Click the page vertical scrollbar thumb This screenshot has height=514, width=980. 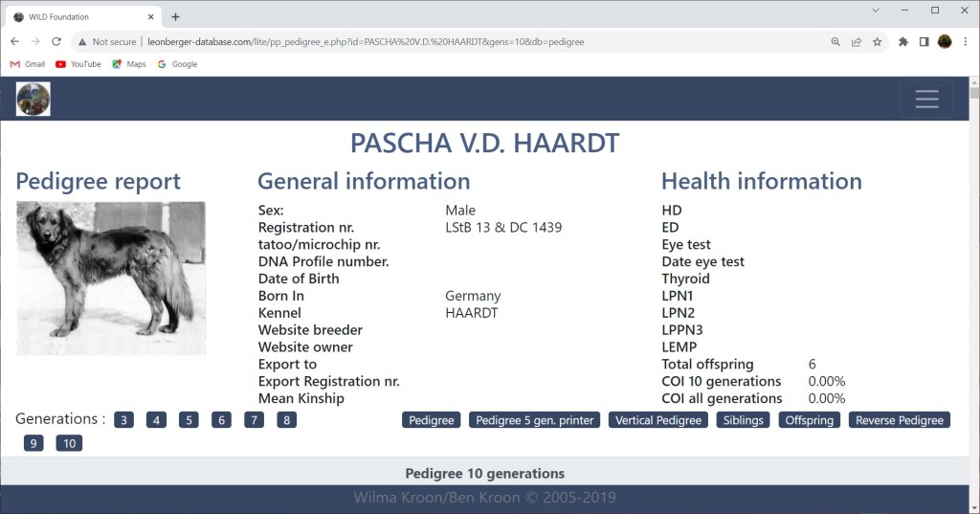point(973,93)
